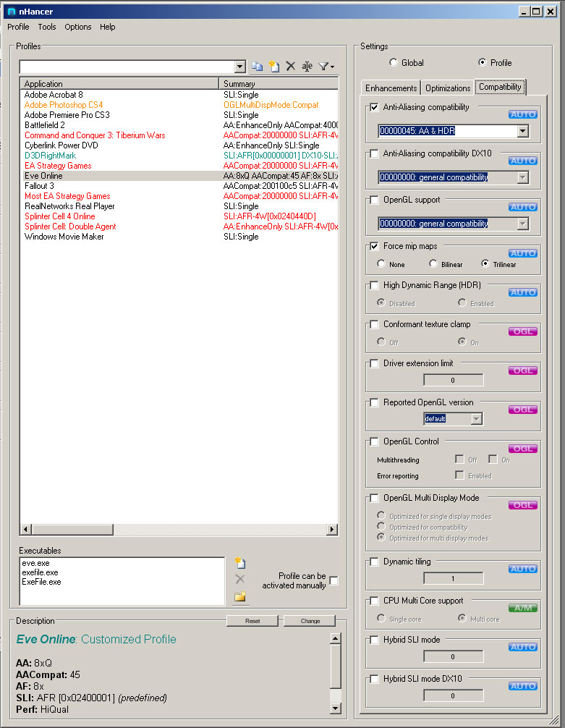
Task: Uncheck Force mip maps checkbox
Action: (374, 247)
